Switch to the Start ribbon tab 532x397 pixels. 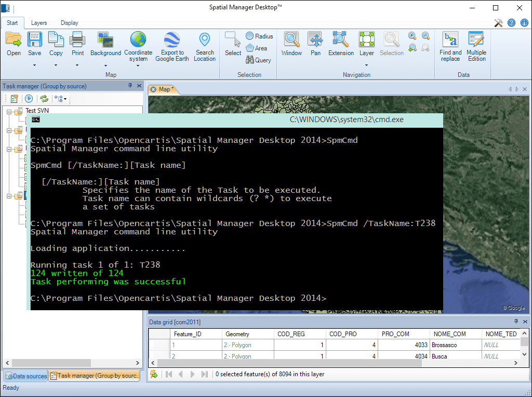(x=12, y=23)
